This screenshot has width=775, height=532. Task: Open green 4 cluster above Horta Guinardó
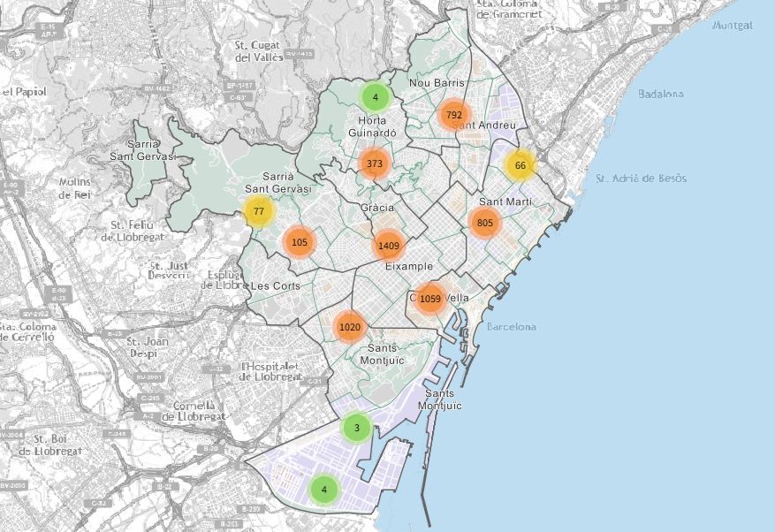coord(376,97)
